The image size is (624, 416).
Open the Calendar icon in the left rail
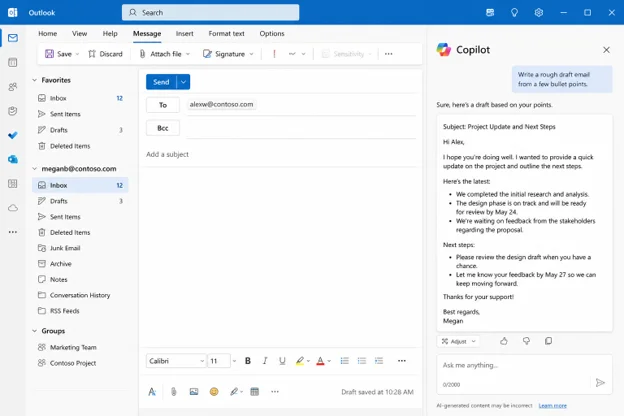(x=13, y=62)
